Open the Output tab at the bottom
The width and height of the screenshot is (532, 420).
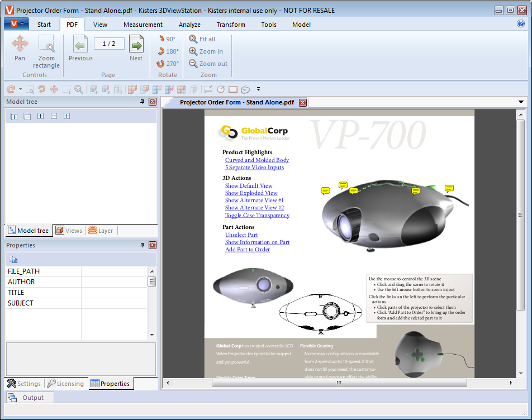(30, 398)
